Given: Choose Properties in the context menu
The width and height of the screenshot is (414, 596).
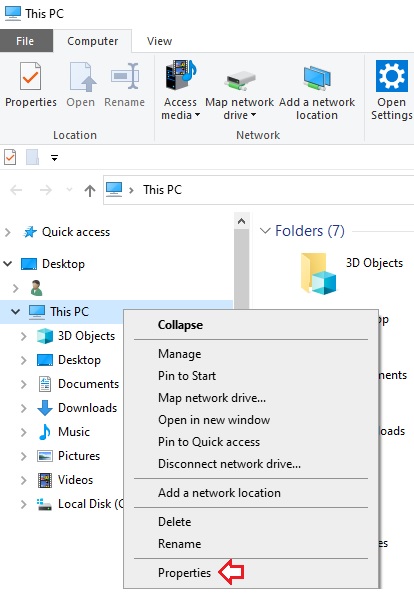Looking at the screenshot, I should click(x=251, y=573).
